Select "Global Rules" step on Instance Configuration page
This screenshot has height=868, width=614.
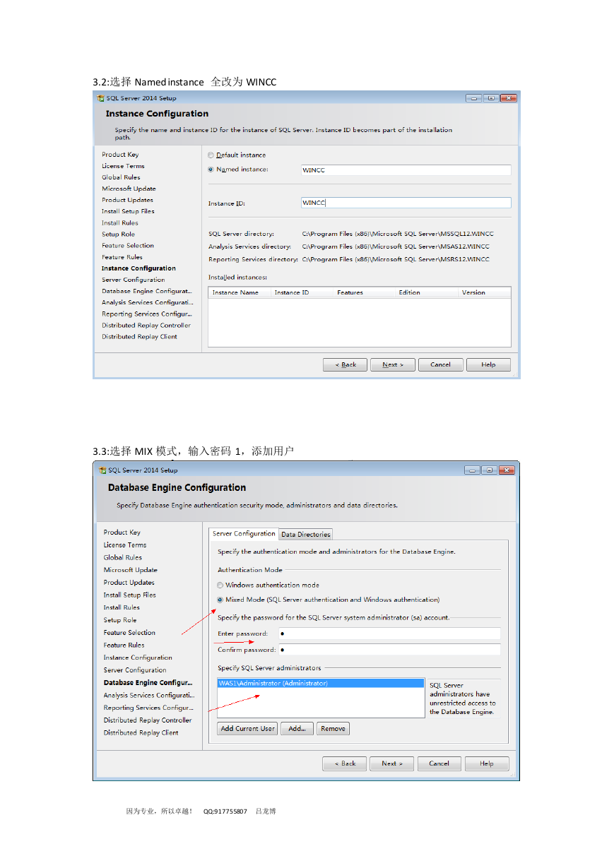tap(121, 177)
